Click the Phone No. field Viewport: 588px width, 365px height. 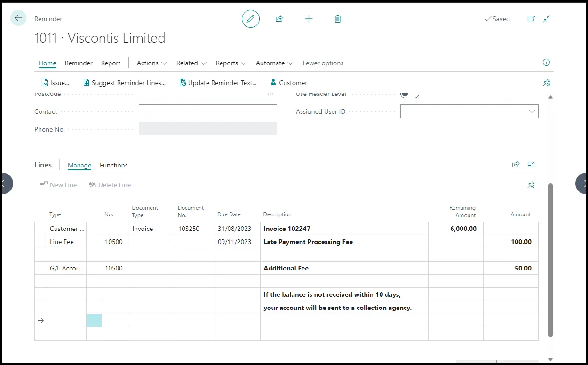click(x=208, y=129)
